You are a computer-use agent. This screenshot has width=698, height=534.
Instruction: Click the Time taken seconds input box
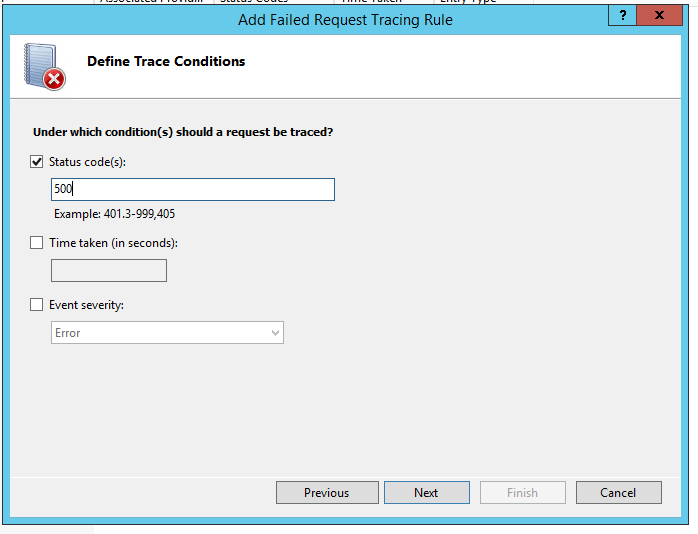click(109, 271)
